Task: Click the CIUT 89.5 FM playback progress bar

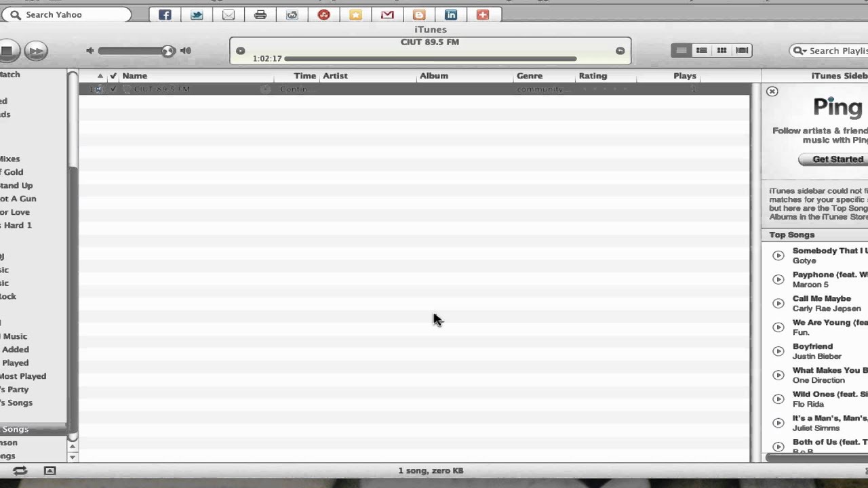Action: pyautogui.click(x=431, y=59)
